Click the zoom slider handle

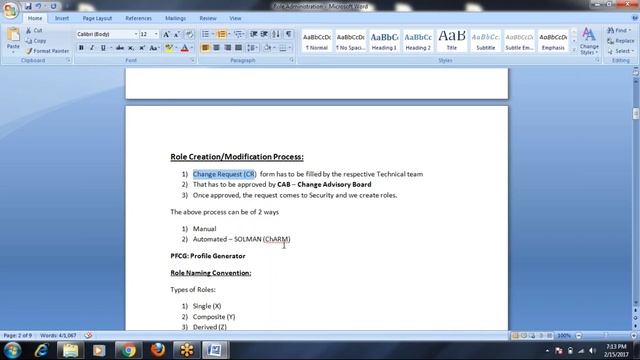point(606,336)
